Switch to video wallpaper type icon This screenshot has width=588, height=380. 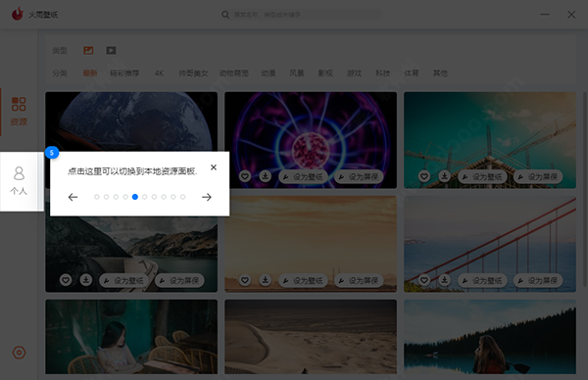(x=111, y=50)
